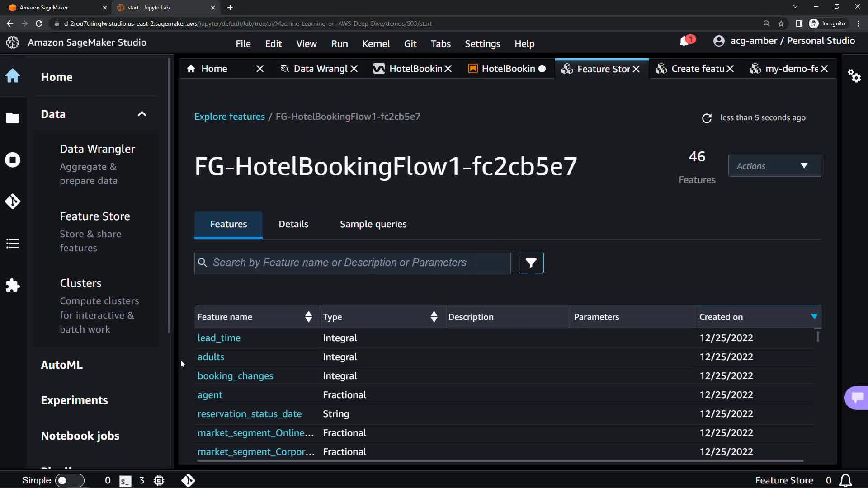Toggle Created on sort arrow
The height and width of the screenshot is (488, 868).
click(x=814, y=316)
